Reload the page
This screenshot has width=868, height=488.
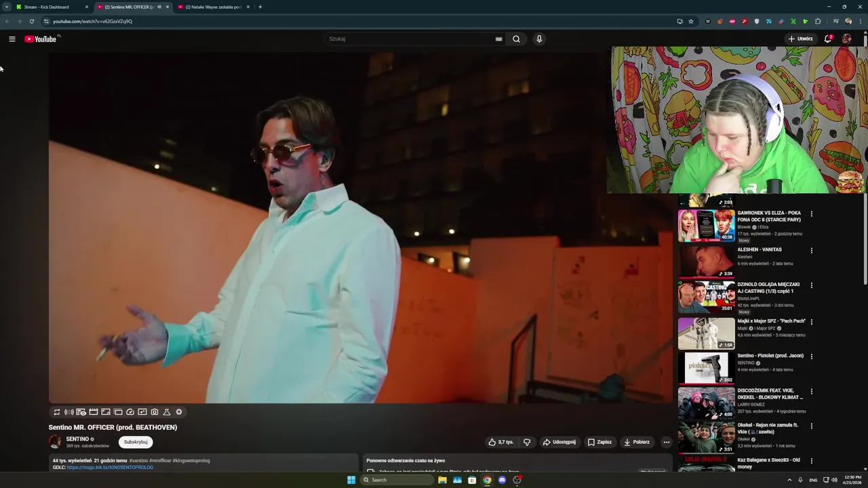[31, 21]
